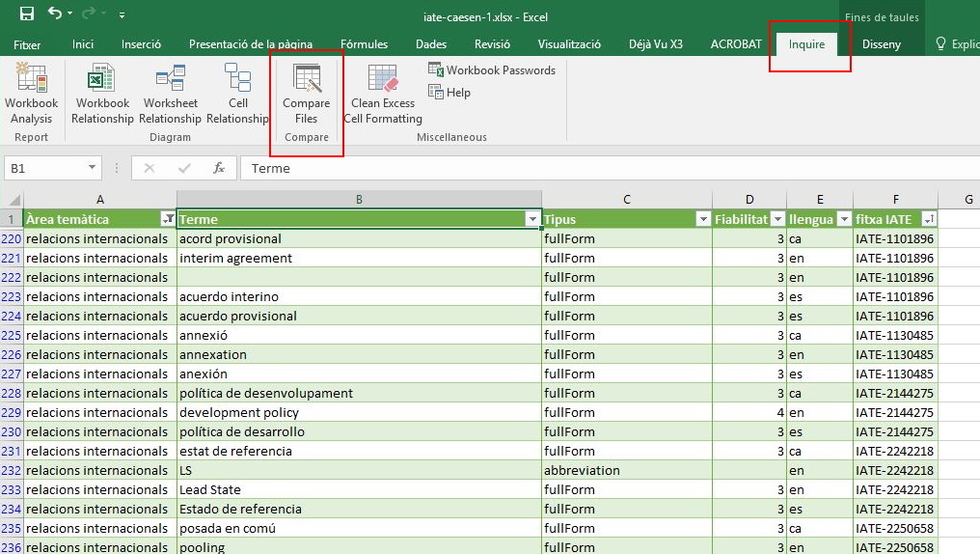Viewport: 980px width, 554px height.
Task: Open Workbook Passwords manager
Action: click(492, 70)
